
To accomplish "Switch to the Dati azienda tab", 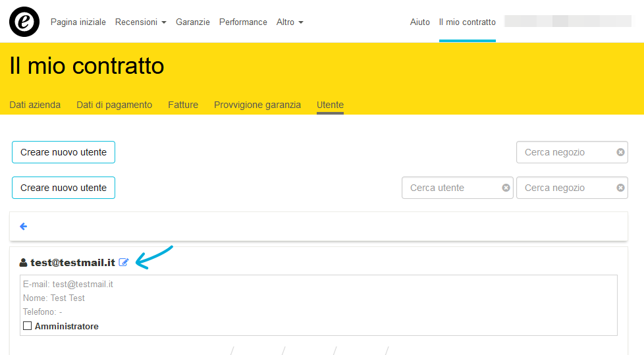I will [35, 105].
